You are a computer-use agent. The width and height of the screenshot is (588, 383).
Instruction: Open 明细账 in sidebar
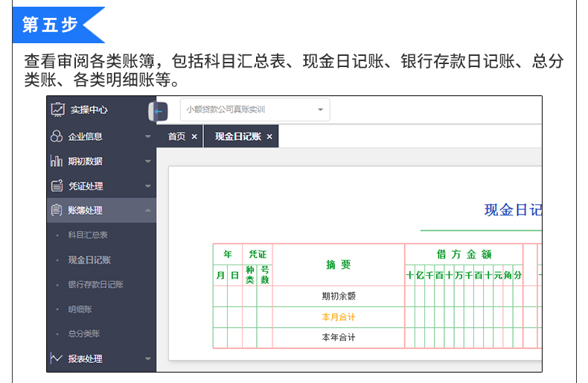pos(80,309)
